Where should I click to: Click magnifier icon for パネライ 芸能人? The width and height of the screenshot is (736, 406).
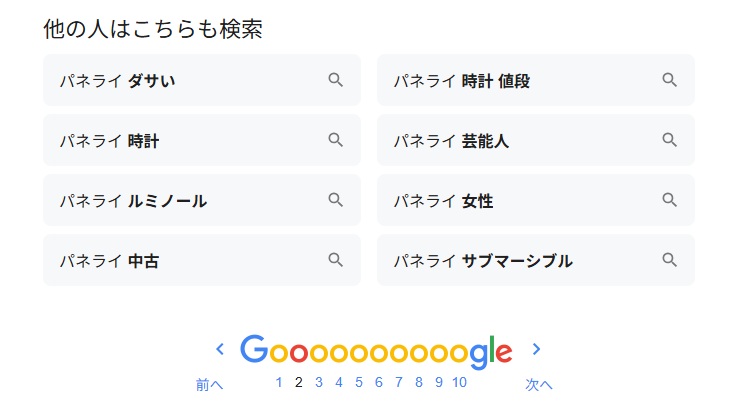pyautogui.click(x=670, y=140)
